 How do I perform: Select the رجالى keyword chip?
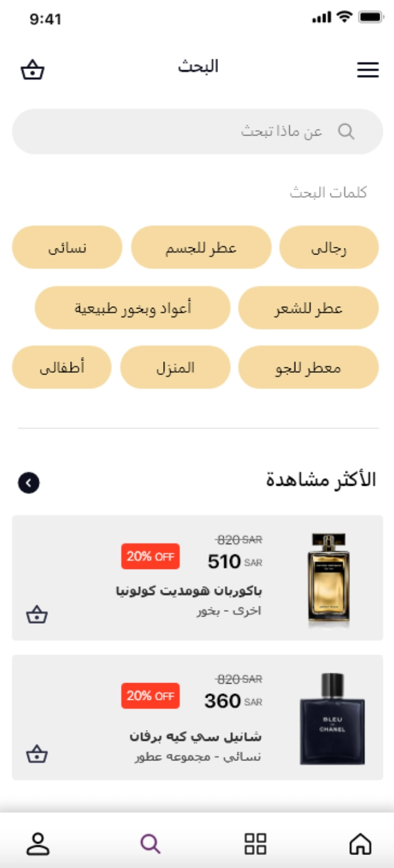tap(329, 247)
